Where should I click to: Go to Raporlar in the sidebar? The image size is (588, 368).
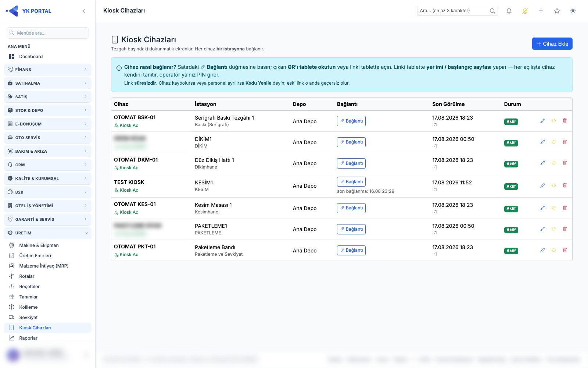click(28, 338)
